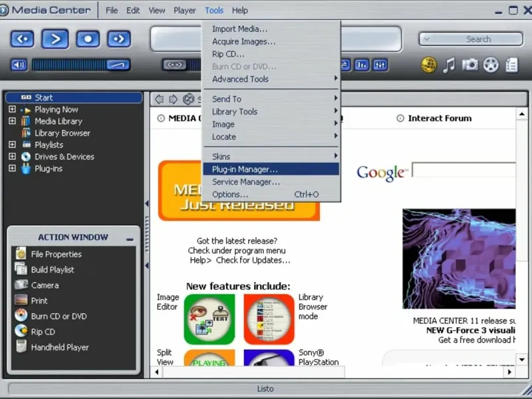Viewport: 532px width, 399px height.
Task: Select the camera images icon
Action: (x=470, y=65)
